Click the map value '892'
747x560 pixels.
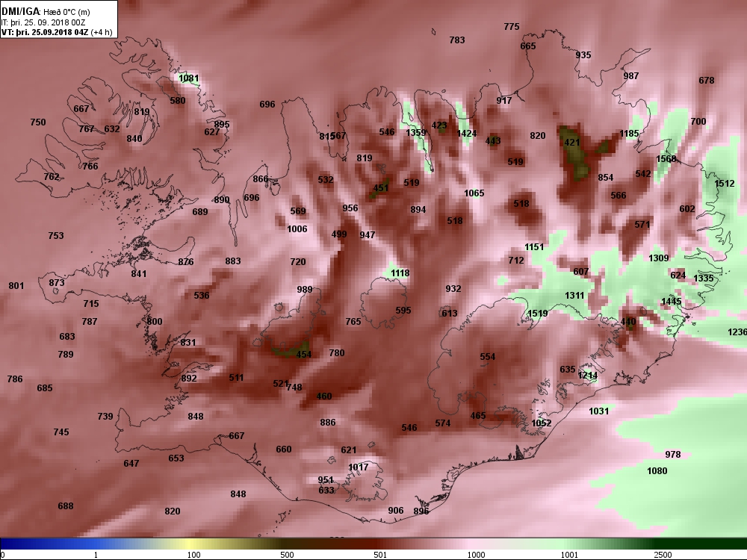tap(189, 379)
